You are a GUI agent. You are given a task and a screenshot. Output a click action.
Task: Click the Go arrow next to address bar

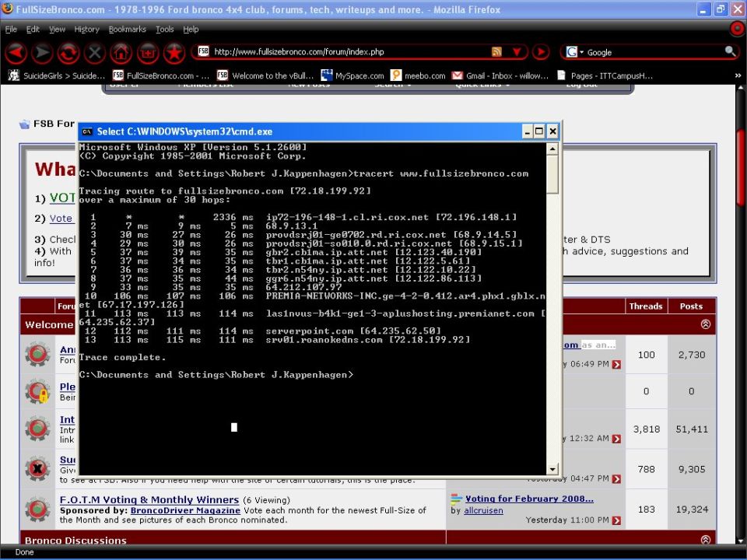(x=541, y=52)
